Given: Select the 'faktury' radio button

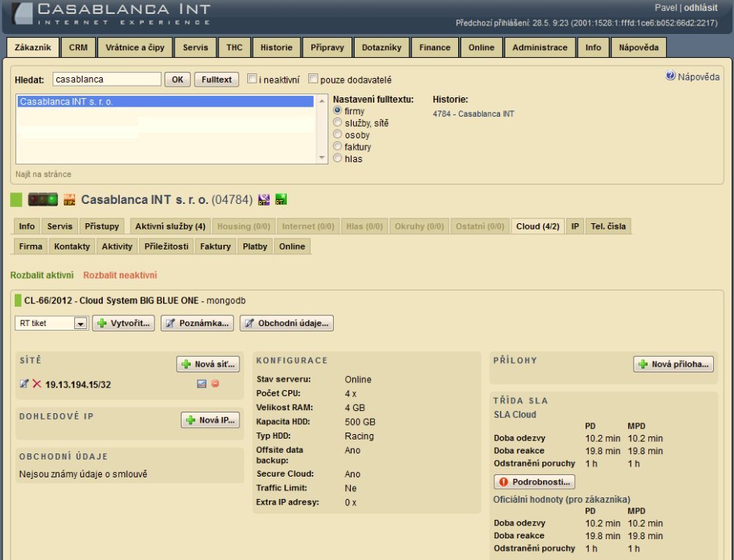Looking at the screenshot, I should tap(338, 147).
